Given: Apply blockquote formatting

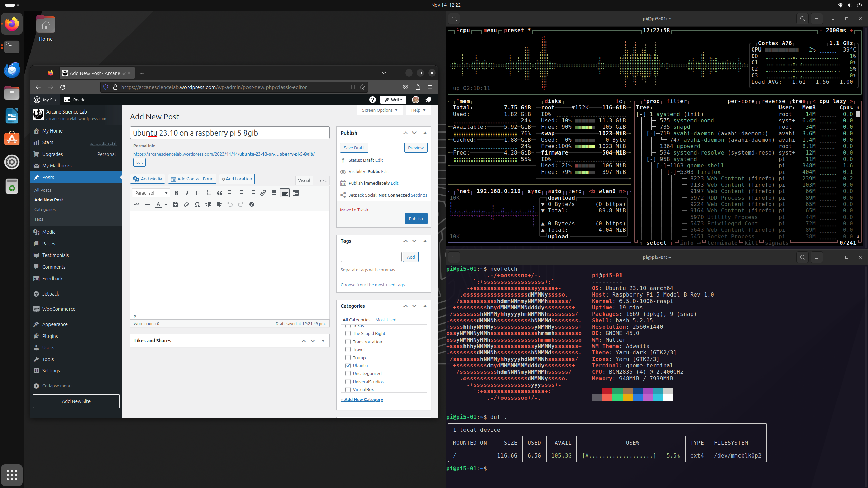Looking at the screenshot, I should [220, 193].
